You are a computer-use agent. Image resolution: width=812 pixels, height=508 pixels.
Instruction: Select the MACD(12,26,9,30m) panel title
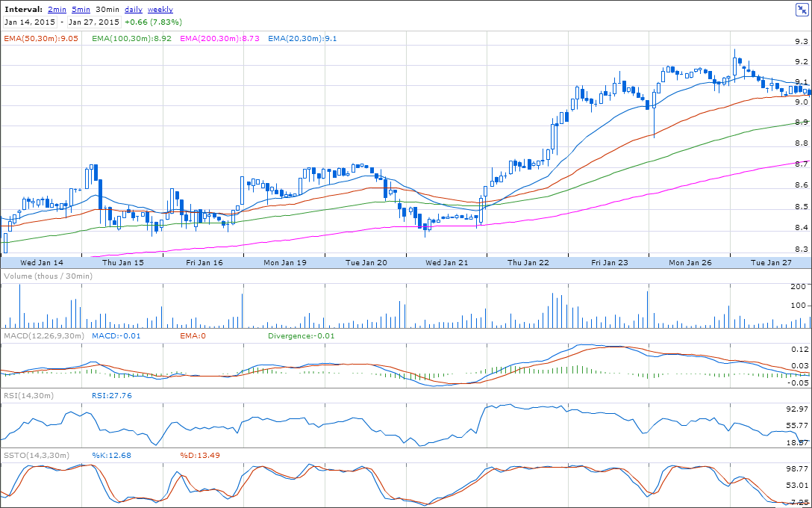[43, 336]
